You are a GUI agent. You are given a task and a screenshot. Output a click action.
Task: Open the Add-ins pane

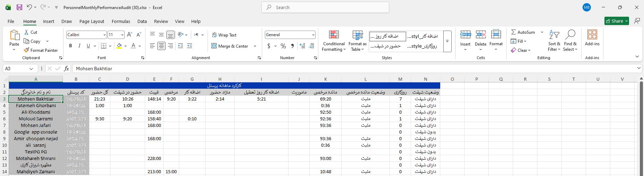592,38
